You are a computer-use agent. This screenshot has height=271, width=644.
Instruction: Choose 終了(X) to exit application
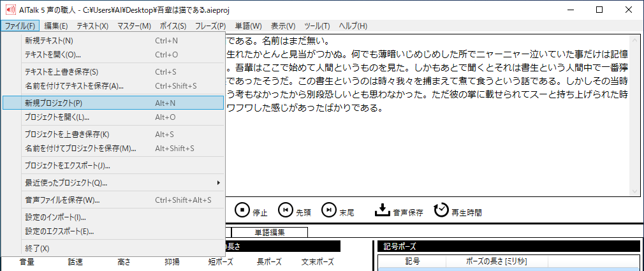coord(113,249)
